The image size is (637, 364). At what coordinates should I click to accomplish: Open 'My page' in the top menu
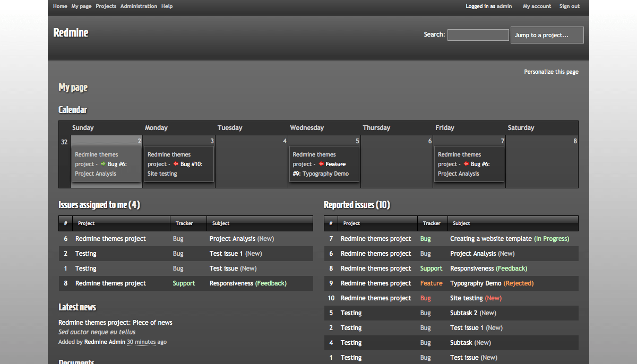tap(81, 6)
